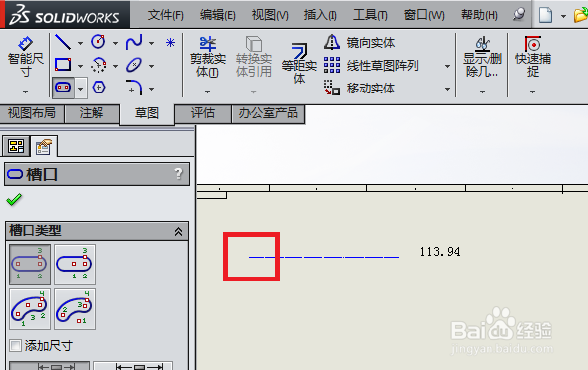Click the New document icon

(545, 15)
